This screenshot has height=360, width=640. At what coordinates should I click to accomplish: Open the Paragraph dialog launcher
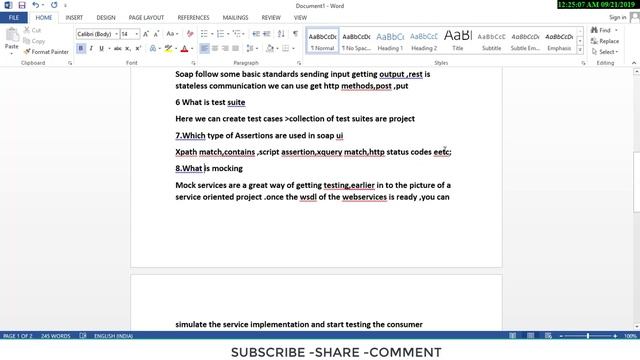(299, 63)
